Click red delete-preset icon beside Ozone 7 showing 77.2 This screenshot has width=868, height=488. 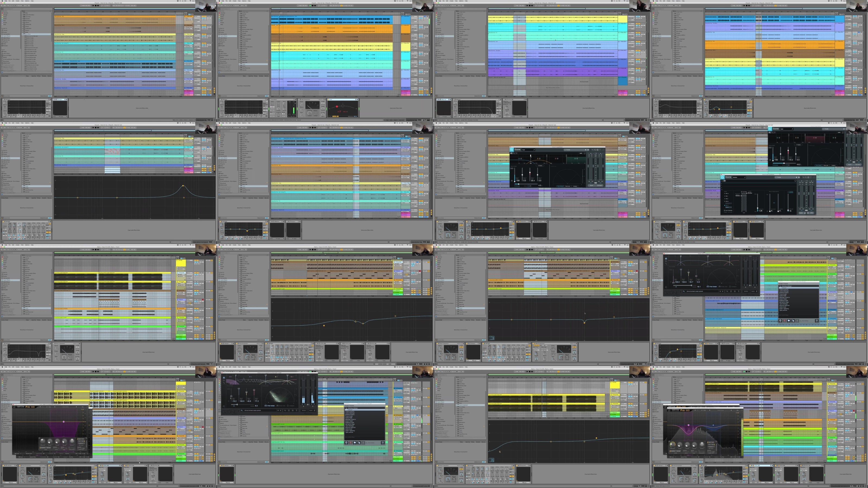(x=351, y=442)
